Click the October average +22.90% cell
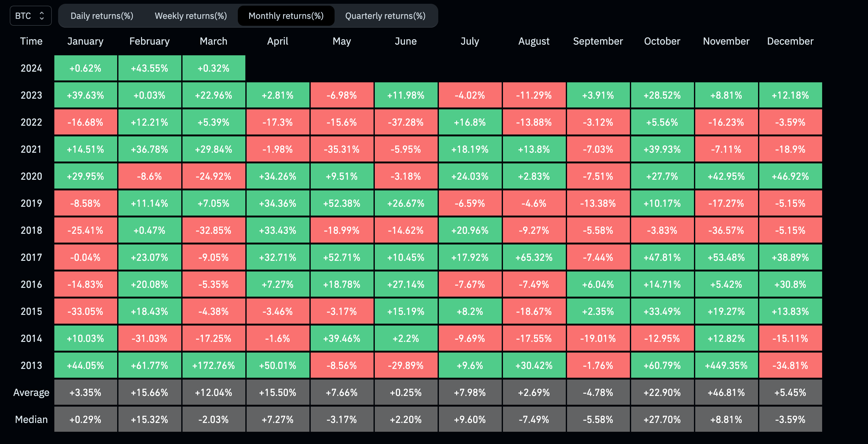 point(662,392)
